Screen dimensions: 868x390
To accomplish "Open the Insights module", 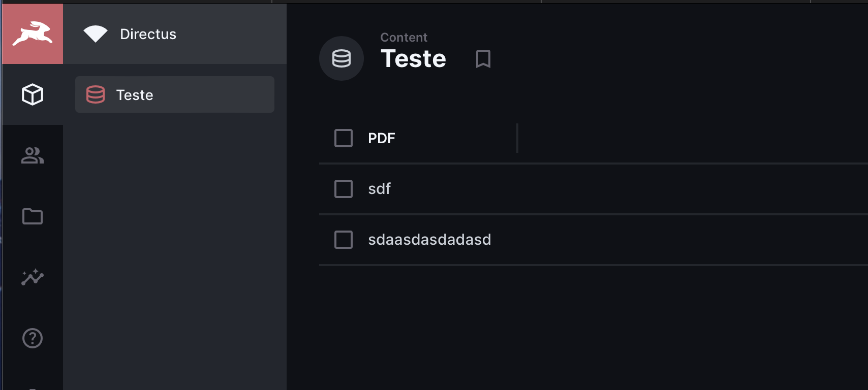I will [x=33, y=277].
